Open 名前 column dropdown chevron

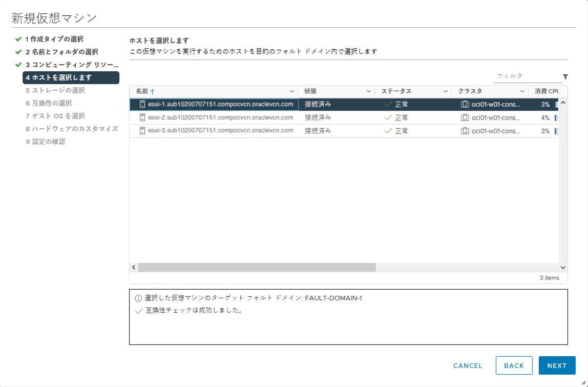click(292, 91)
